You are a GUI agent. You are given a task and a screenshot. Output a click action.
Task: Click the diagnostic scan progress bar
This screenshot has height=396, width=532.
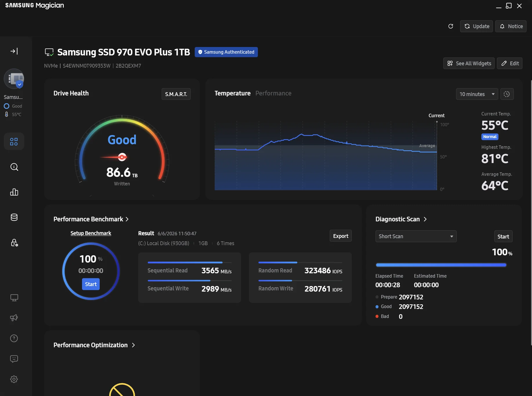pos(441,265)
